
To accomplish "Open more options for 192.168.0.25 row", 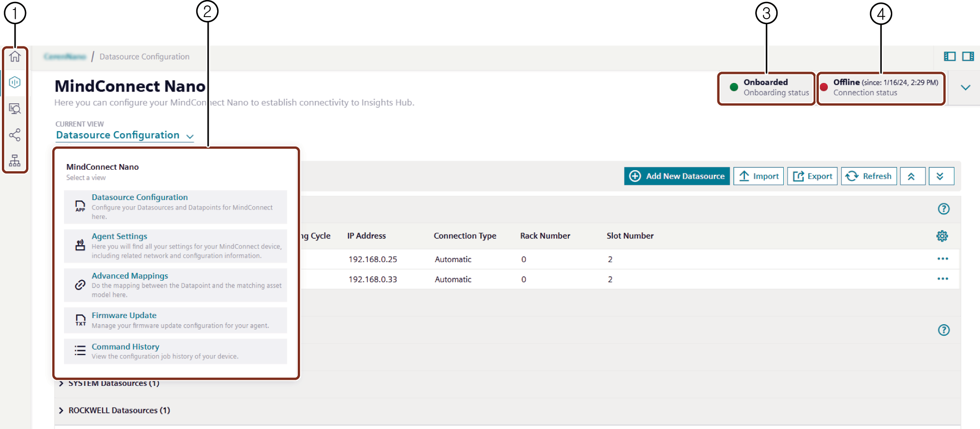I will click(x=943, y=259).
